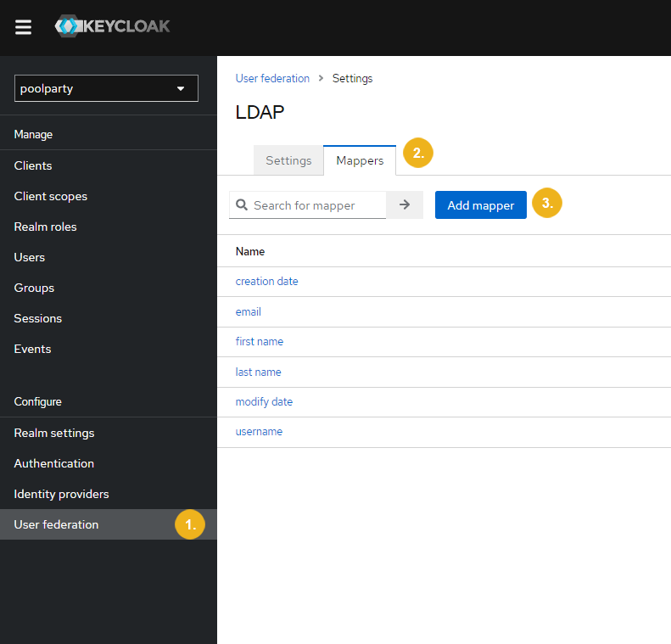Screen dimensions: 671x644
Task: Open the creation date mapper
Action: 266,281
